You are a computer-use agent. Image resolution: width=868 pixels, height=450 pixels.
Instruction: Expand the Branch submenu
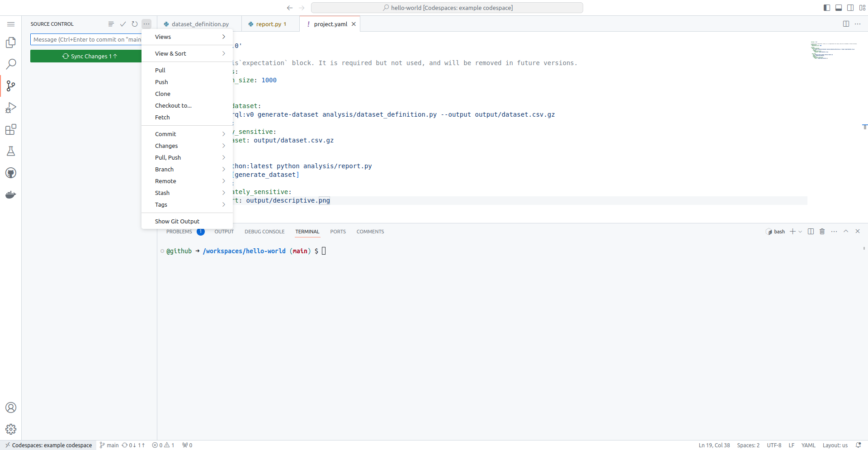coord(187,170)
